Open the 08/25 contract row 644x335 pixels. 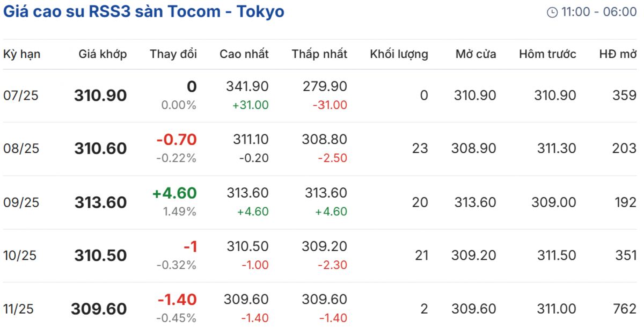click(21, 149)
